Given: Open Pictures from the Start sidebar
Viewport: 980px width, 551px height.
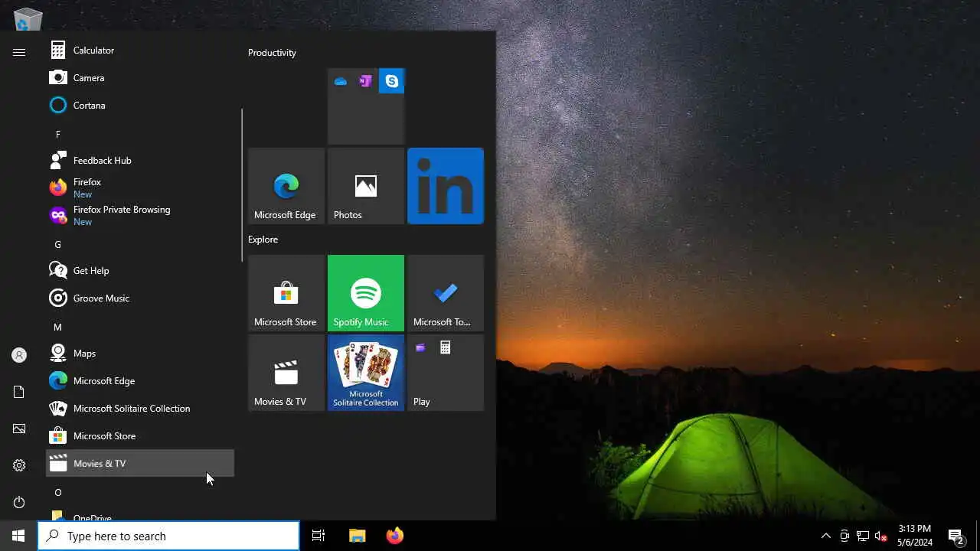Looking at the screenshot, I should (19, 429).
